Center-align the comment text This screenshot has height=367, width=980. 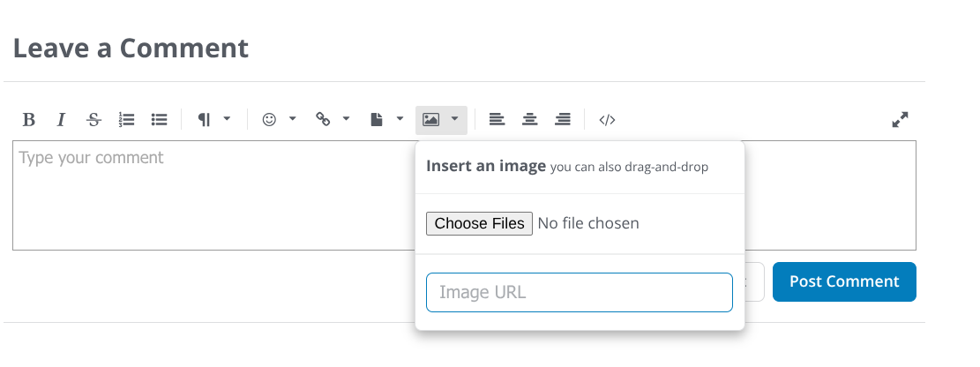click(530, 120)
